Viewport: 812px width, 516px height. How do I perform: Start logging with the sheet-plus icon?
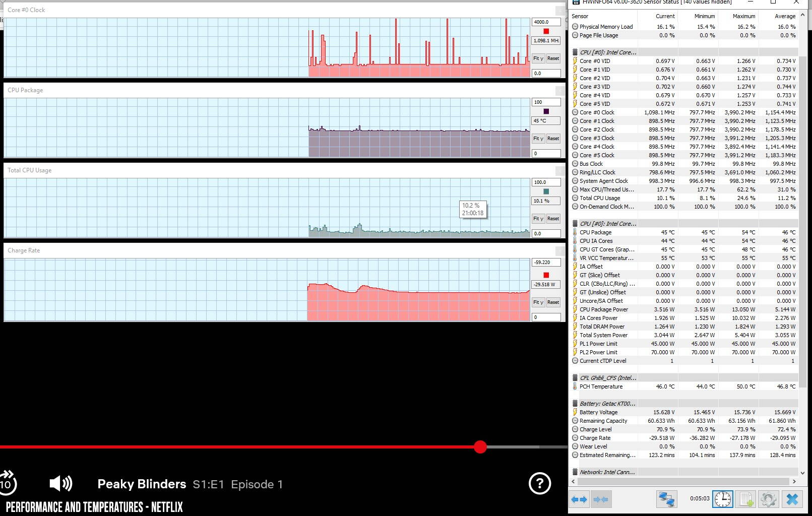click(745, 499)
